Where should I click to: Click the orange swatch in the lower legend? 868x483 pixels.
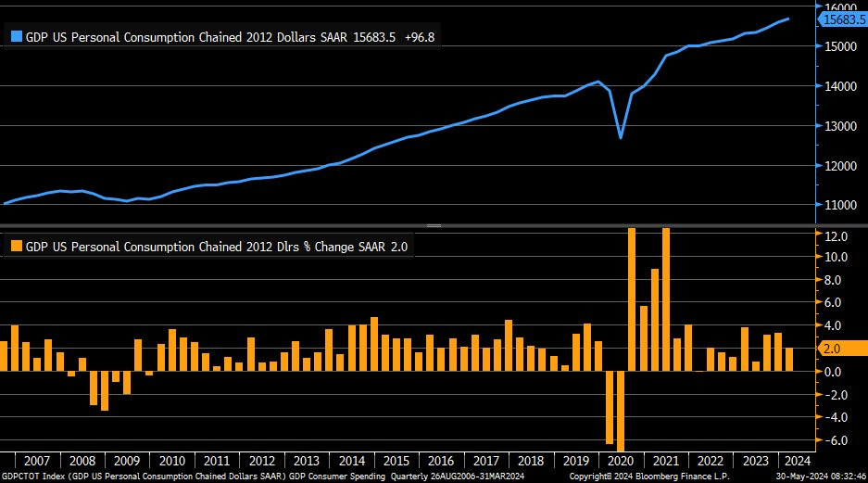16,247
